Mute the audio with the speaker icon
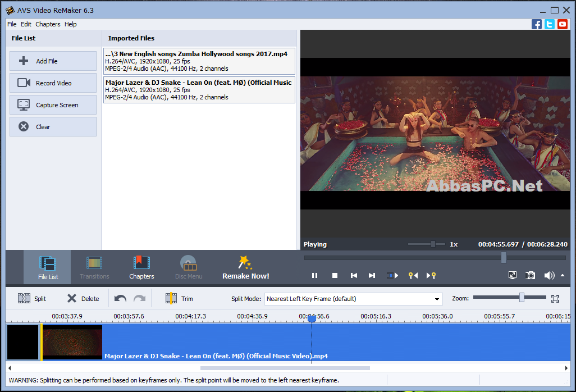 click(549, 275)
